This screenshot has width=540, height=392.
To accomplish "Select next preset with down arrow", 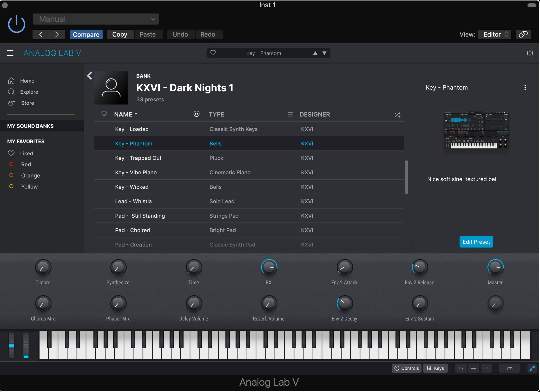I will click(324, 53).
